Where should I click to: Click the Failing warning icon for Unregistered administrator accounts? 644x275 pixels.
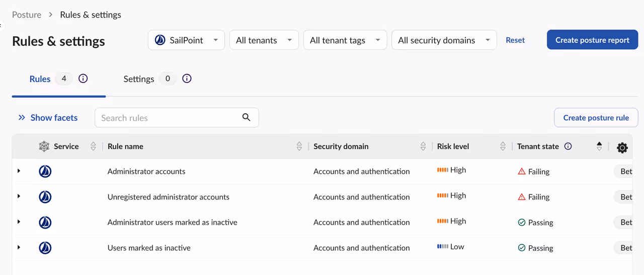point(522,197)
